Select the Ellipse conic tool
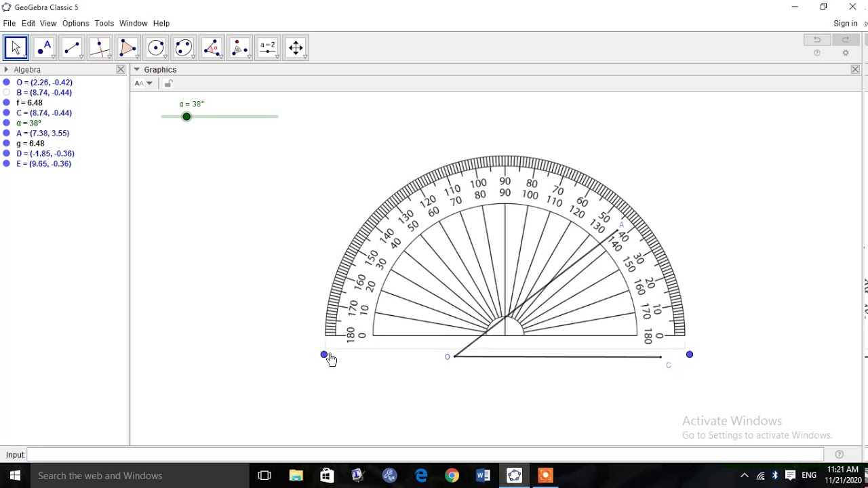Image resolution: width=868 pixels, height=488 pixels. click(184, 47)
